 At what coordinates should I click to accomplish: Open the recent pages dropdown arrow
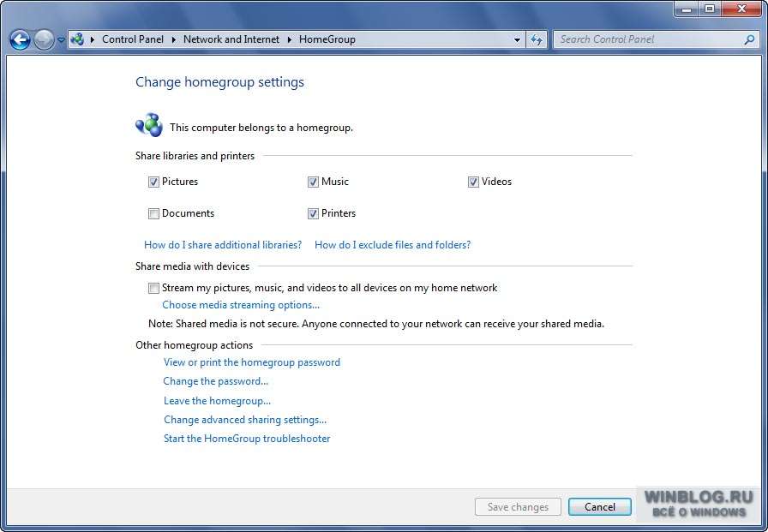point(61,40)
